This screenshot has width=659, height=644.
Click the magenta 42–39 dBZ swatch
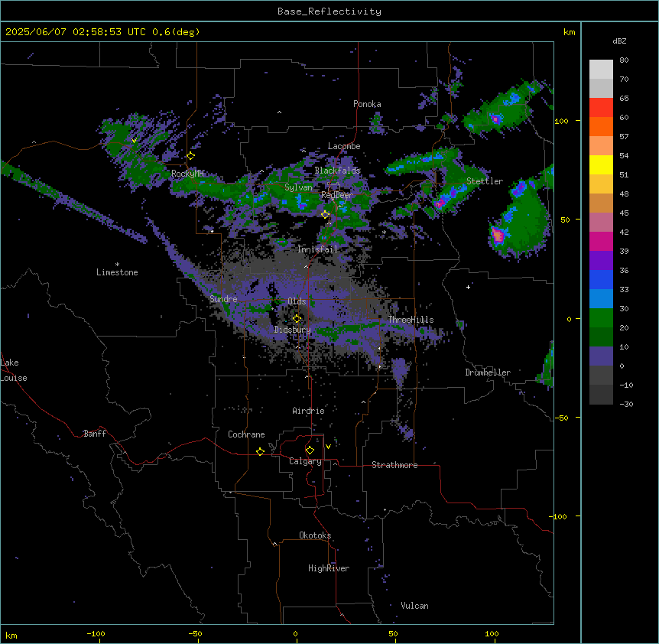pyautogui.click(x=601, y=241)
